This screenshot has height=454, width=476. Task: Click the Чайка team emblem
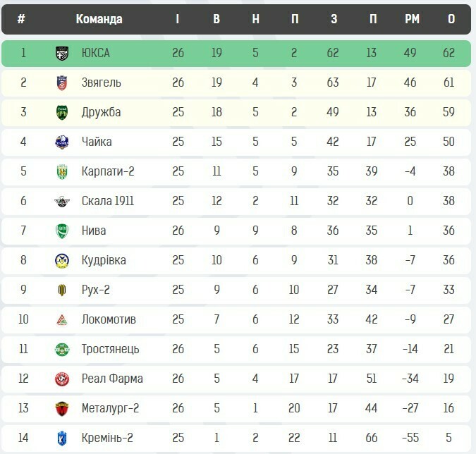(x=62, y=142)
